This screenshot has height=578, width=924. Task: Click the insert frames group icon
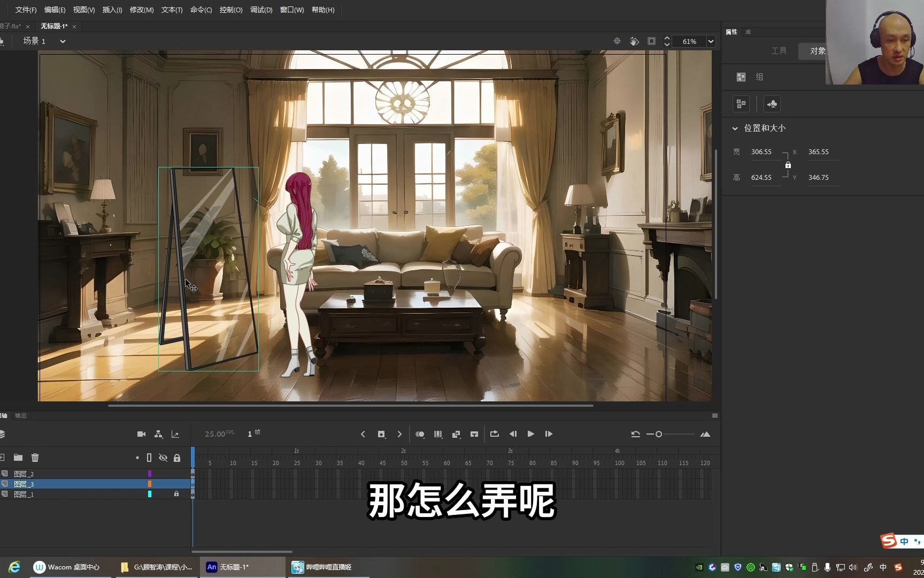coord(474,434)
